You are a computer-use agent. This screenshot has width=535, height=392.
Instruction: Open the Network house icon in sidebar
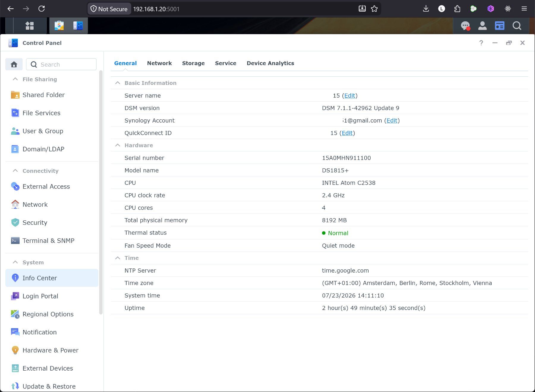pos(15,204)
